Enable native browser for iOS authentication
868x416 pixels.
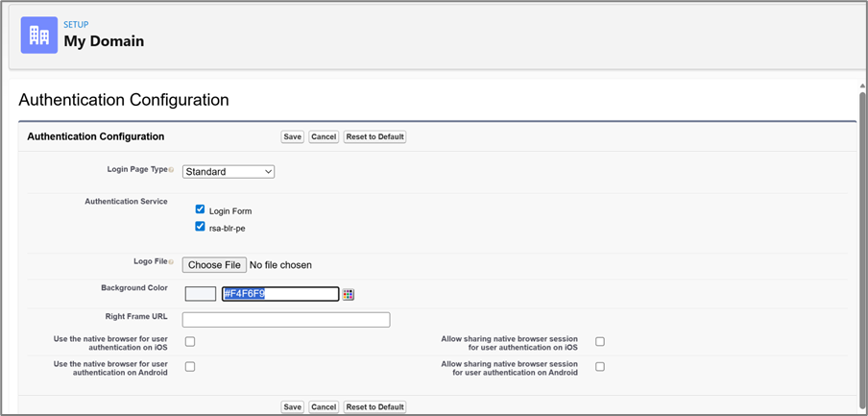pyautogui.click(x=190, y=342)
